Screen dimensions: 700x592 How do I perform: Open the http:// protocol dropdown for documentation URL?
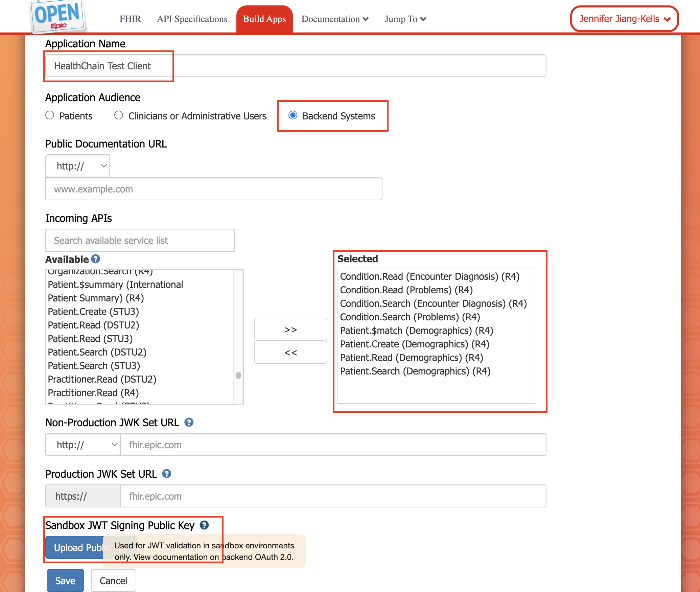[77, 165]
